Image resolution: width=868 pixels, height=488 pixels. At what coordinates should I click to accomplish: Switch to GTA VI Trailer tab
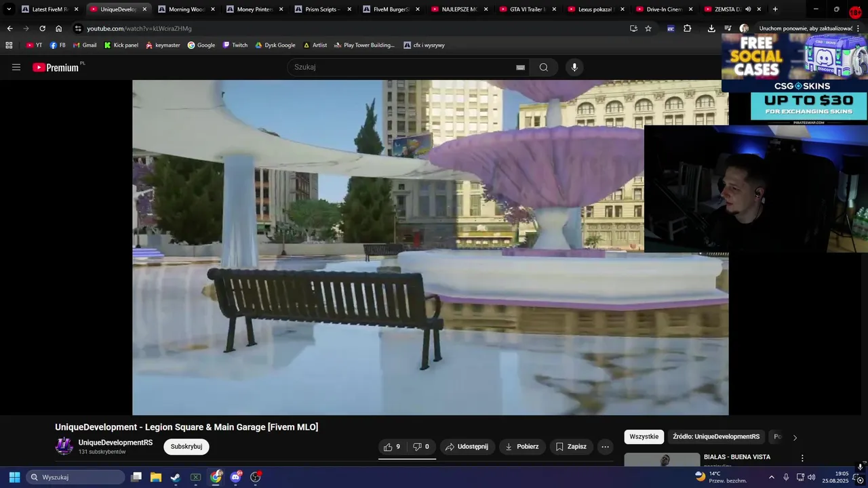coord(528,9)
